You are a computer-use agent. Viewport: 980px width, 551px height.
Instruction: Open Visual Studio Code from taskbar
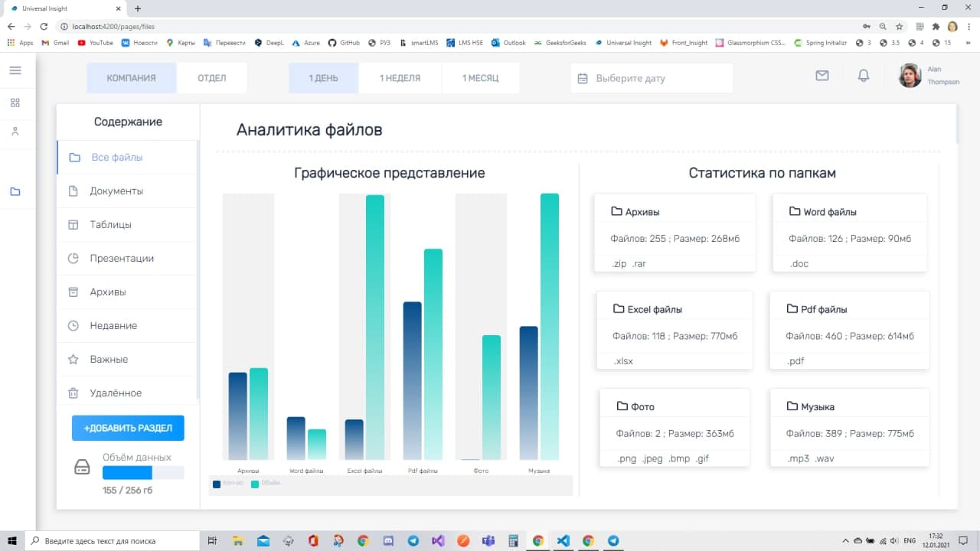coord(563,540)
